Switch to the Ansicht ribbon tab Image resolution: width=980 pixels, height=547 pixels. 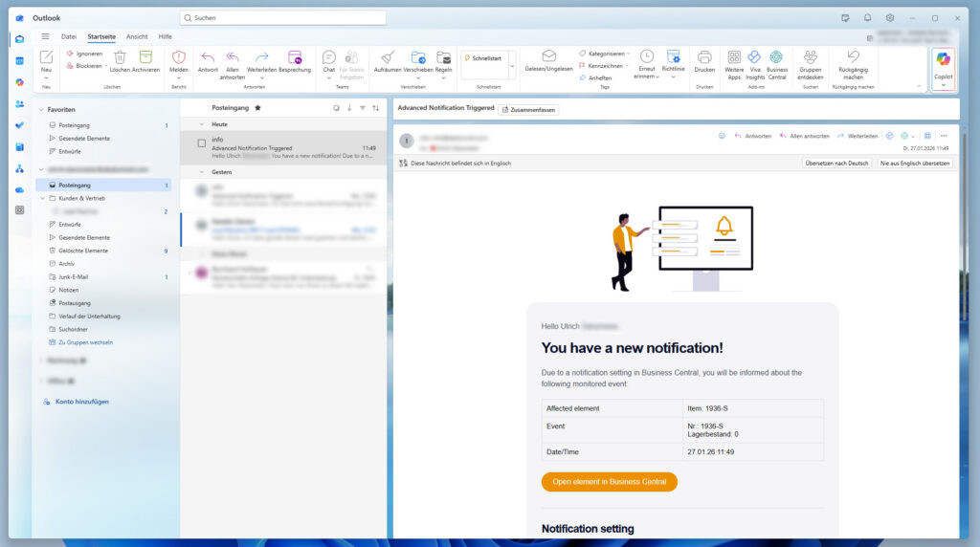tap(137, 36)
